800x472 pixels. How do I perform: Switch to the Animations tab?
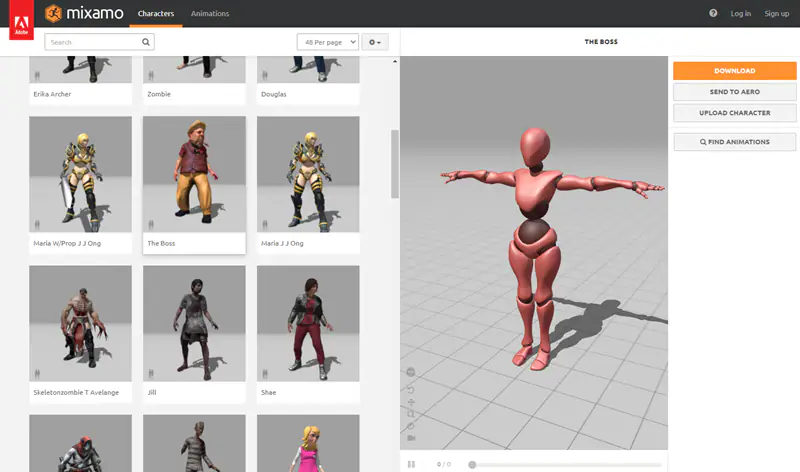210,14
